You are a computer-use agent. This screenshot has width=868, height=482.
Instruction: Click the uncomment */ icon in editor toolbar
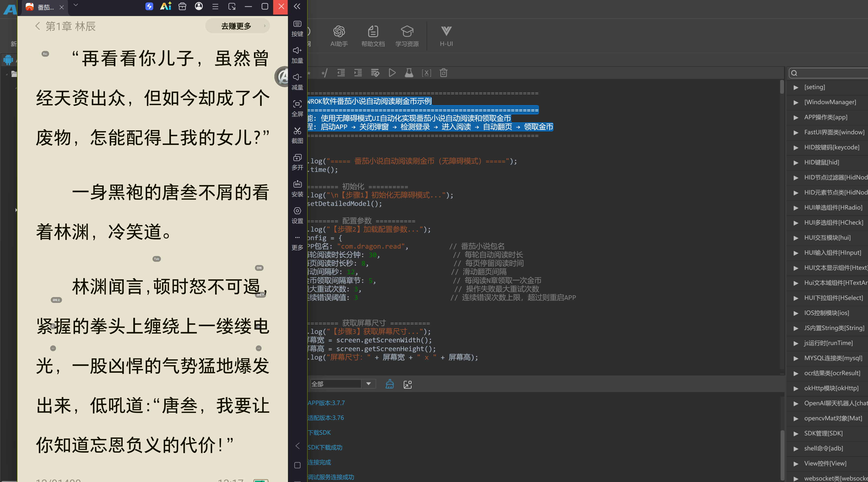[324, 73]
